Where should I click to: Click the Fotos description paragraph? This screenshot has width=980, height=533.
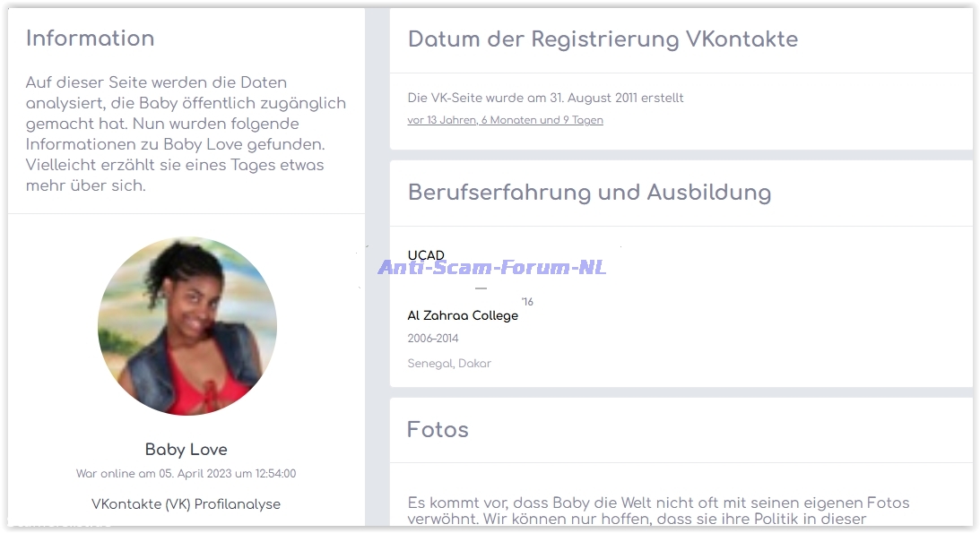[658, 511]
